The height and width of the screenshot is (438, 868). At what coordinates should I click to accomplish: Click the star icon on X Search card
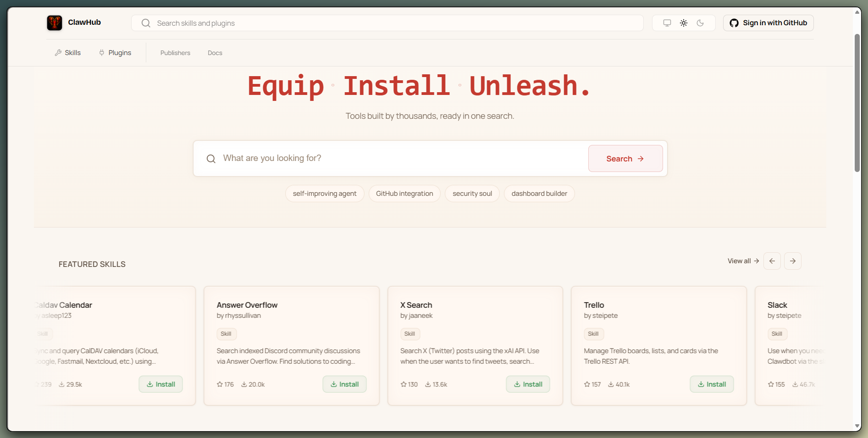point(404,384)
